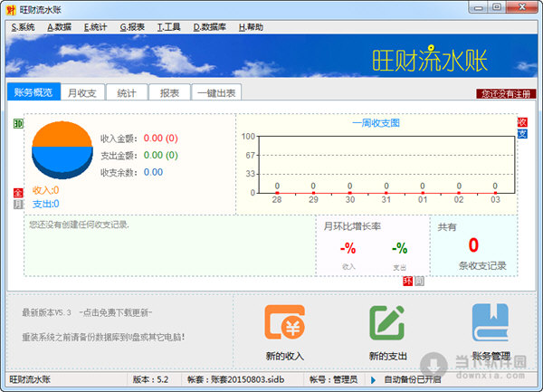Click the orange 收入:0 legend text
The width and height of the screenshot is (543, 392).
pos(46,190)
